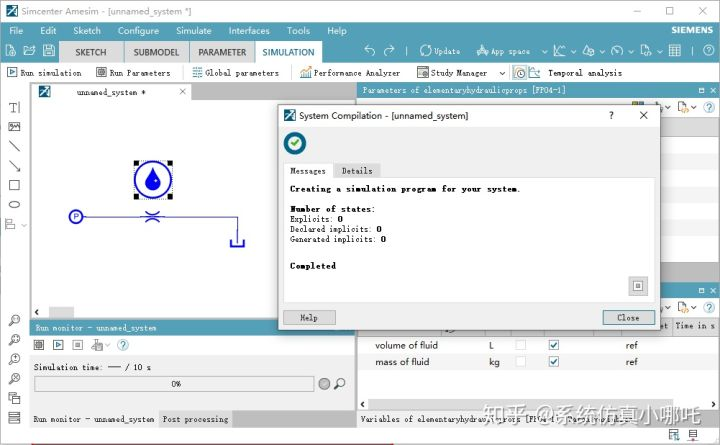Switch to Messages tab in System Compilation
The image size is (720, 445).
click(x=308, y=171)
